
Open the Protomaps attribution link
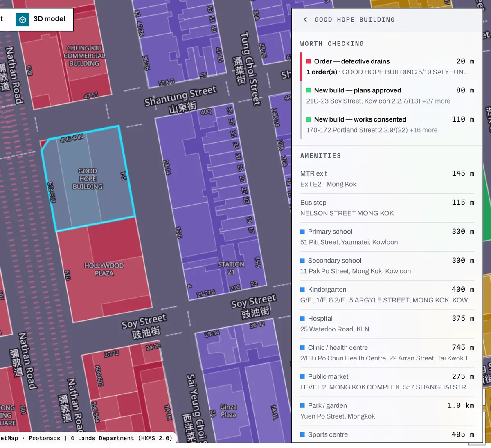pos(44,438)
